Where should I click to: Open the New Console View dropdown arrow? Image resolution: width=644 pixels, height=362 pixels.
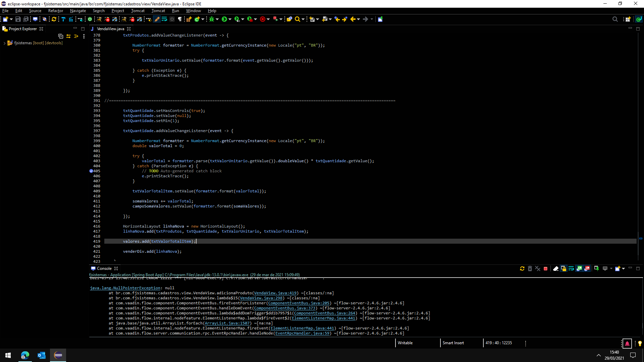(x=624, y=268)
